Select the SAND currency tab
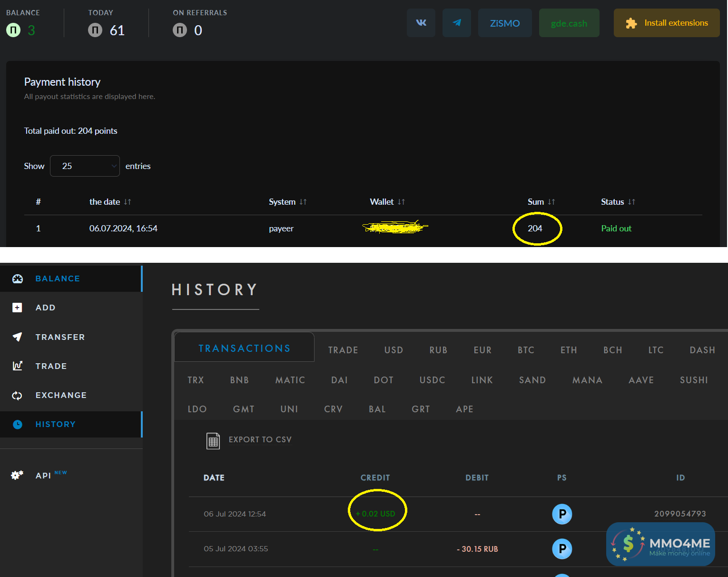This screenshot has height=577, width=728. coord(532,380)
